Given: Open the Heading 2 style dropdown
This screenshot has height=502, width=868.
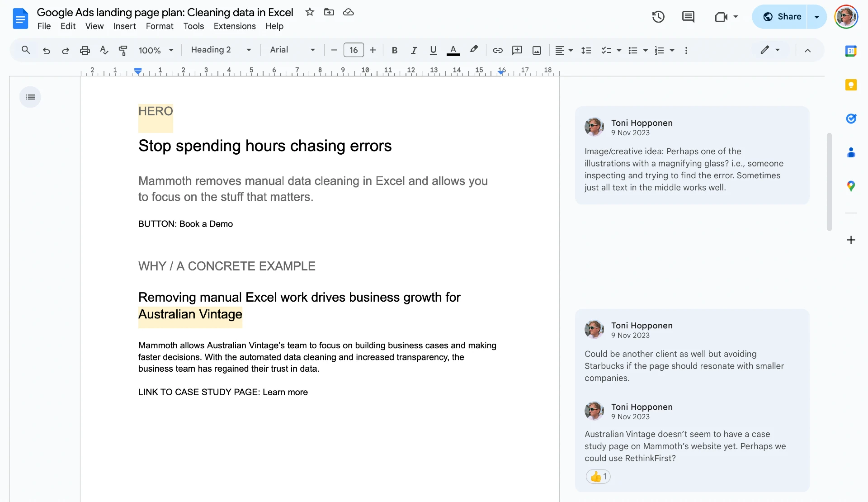Looking at the screenshot, I should (x=221, y=50).
